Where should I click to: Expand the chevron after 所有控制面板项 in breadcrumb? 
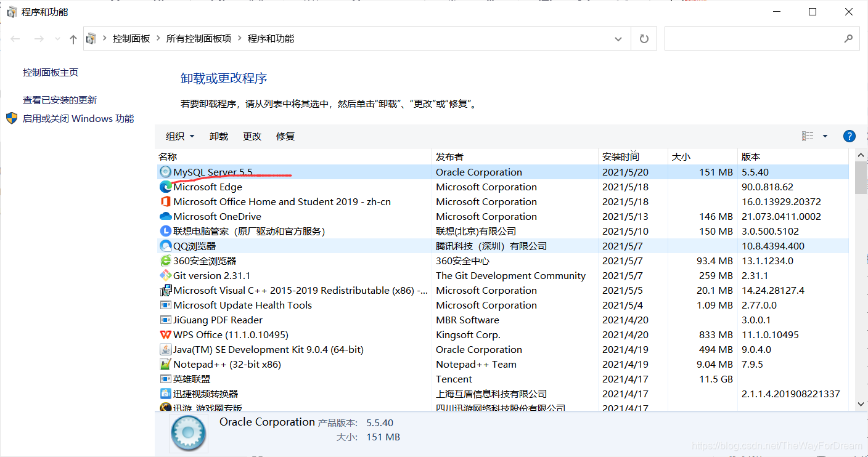tap(240, 39)
